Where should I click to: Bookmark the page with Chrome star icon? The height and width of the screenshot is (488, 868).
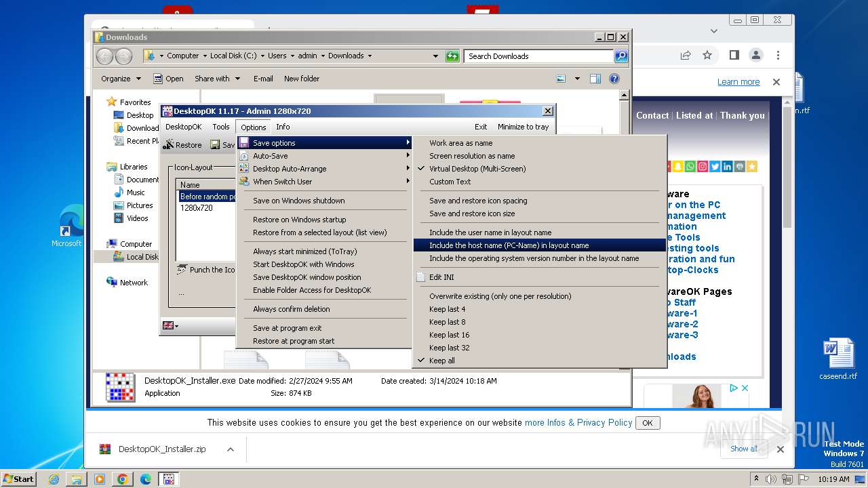click(x=707, y=56)
